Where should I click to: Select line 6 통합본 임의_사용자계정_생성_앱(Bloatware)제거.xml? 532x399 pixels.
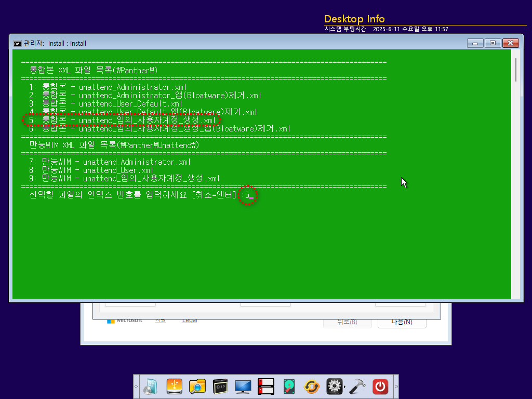(x=160, y=129)
